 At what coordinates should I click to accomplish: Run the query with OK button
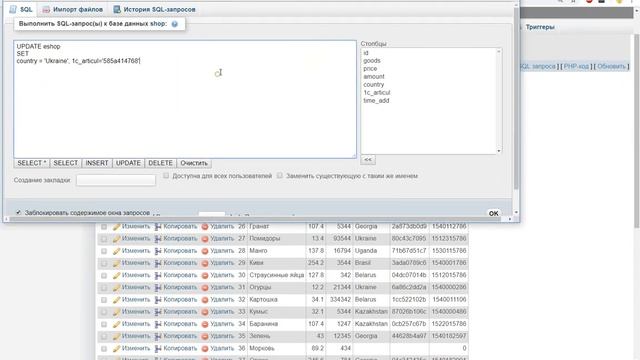point(493,213)
